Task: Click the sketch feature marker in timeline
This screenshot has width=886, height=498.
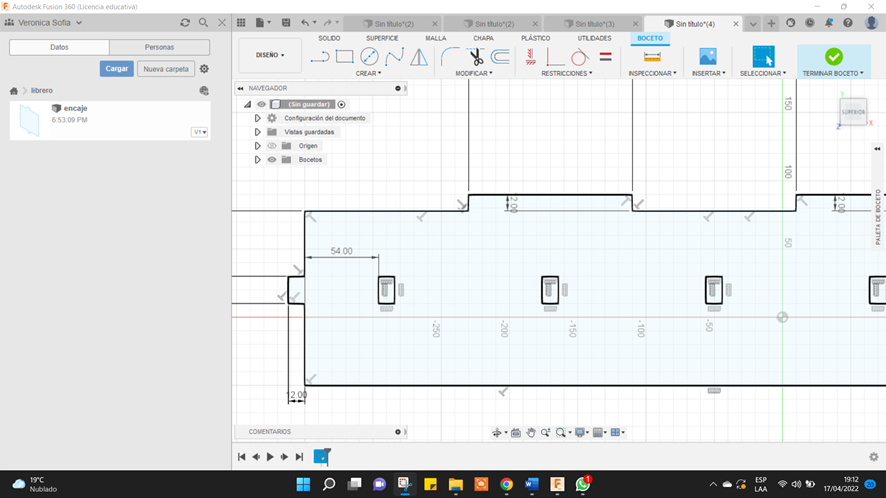Action: [x=321, y=456]
